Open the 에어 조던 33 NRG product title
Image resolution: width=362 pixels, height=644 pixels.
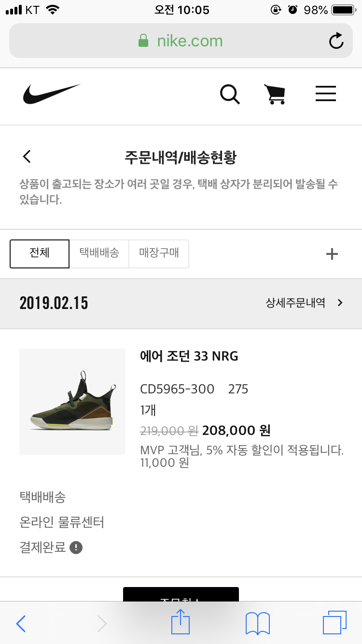pos(189,356)
